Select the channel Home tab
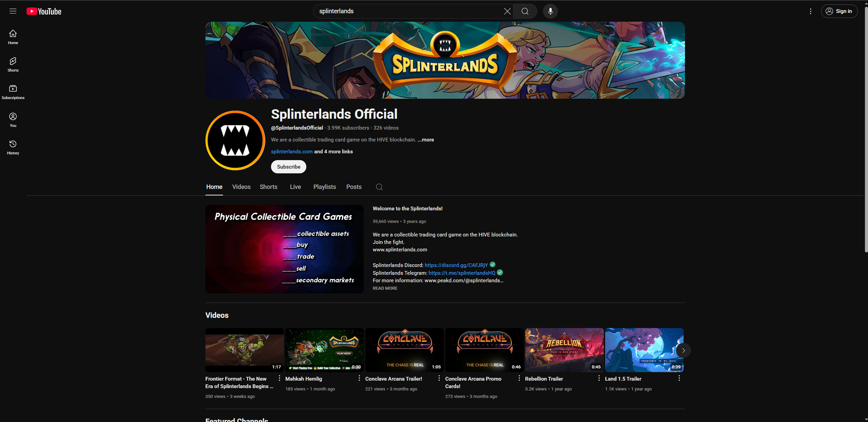 pos(214,187)
